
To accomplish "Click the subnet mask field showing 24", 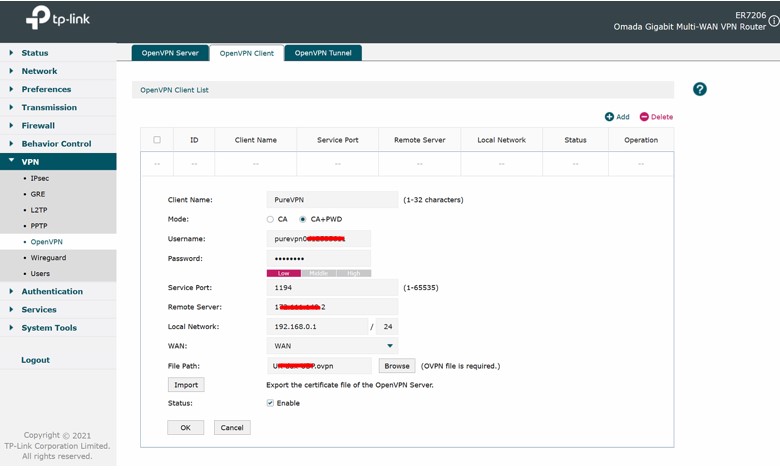I will (388, 327).
